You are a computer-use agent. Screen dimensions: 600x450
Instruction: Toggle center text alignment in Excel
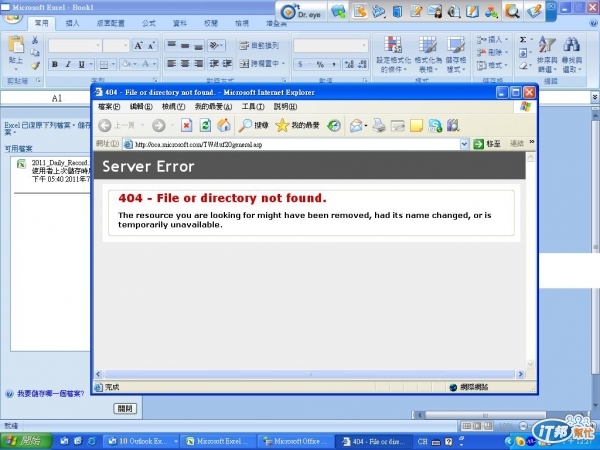(x=185, y=64)
